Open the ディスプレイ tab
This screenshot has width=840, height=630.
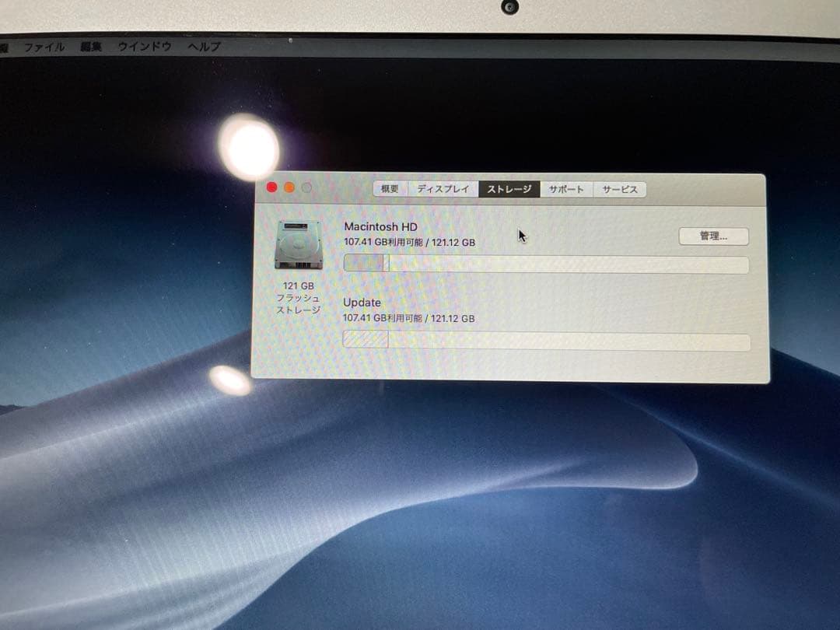click(442, 189)
